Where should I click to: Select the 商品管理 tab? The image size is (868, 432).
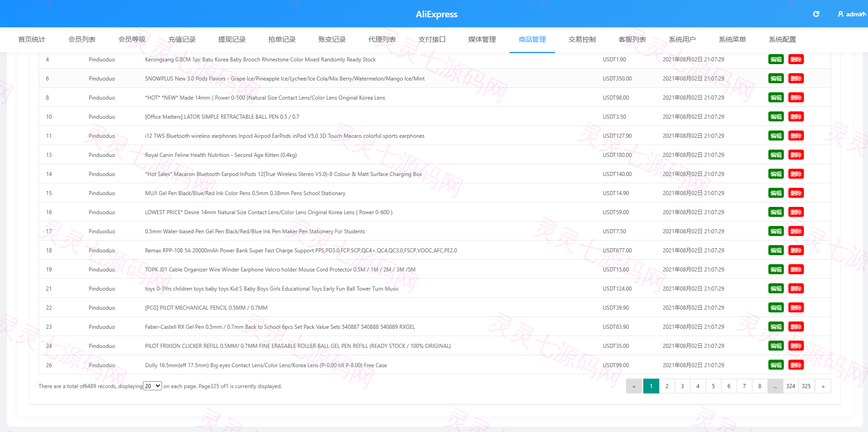[532, 40]
